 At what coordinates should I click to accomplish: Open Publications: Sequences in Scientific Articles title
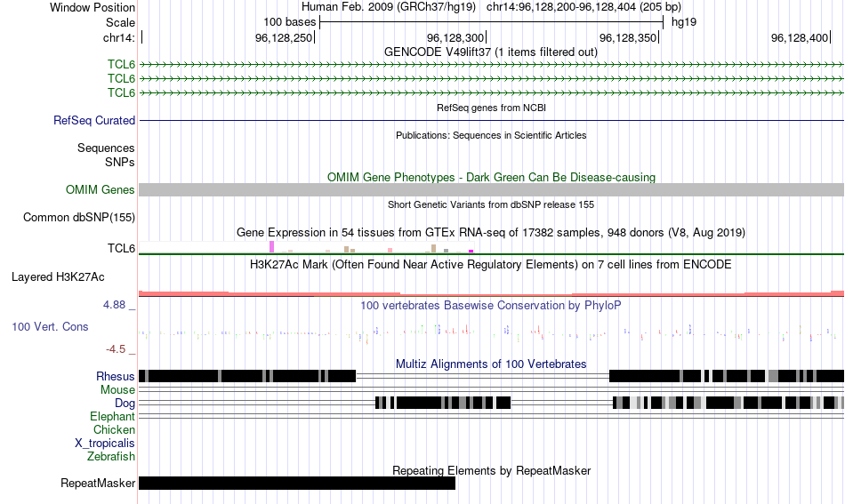(491, 135)
